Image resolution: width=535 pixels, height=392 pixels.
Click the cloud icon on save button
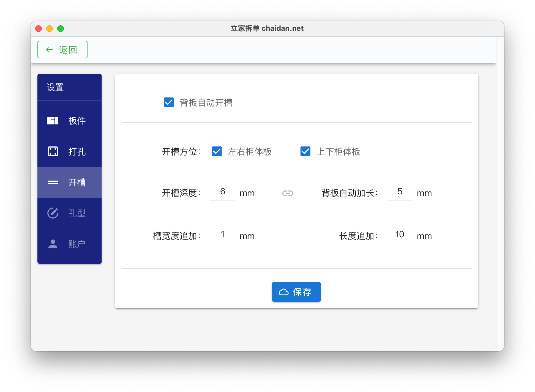(284, 292)
